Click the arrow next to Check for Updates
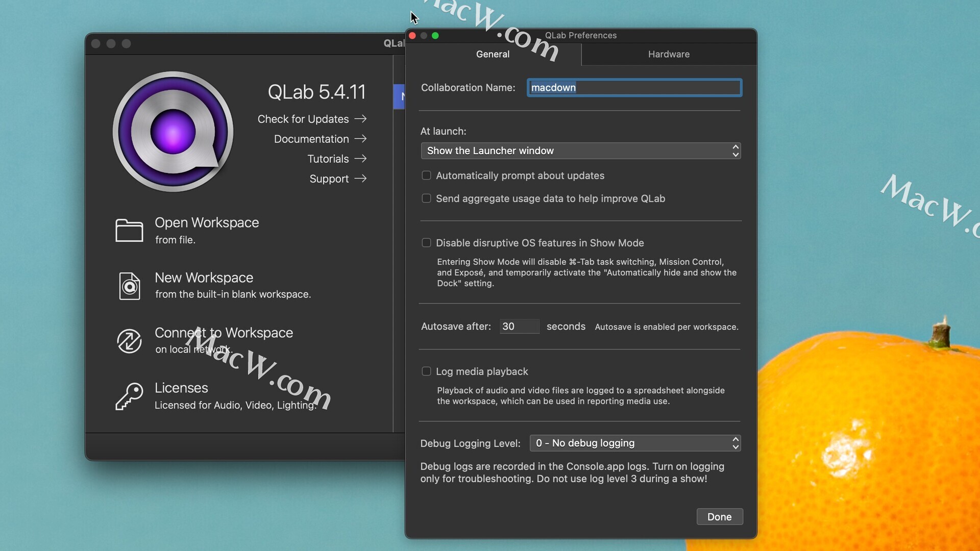Screen dimensions: 980x551 coord(361,119)
